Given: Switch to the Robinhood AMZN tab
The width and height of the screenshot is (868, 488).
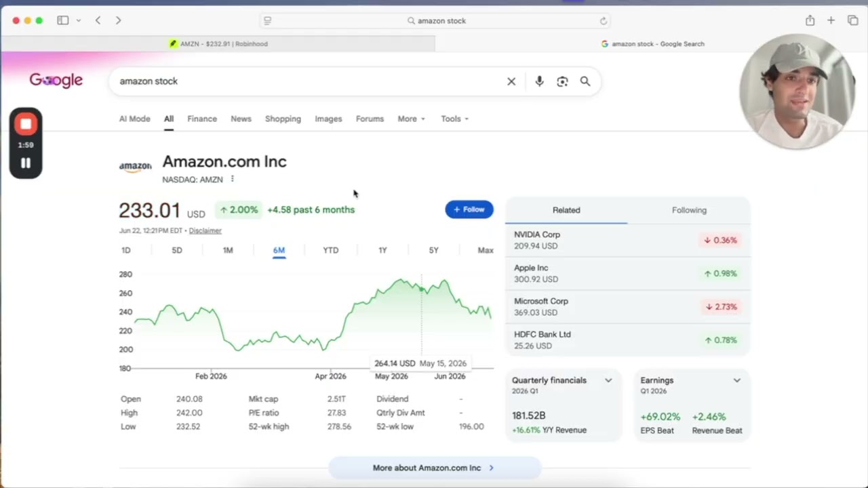Looking at the screenshot, I should pos(218,43).
